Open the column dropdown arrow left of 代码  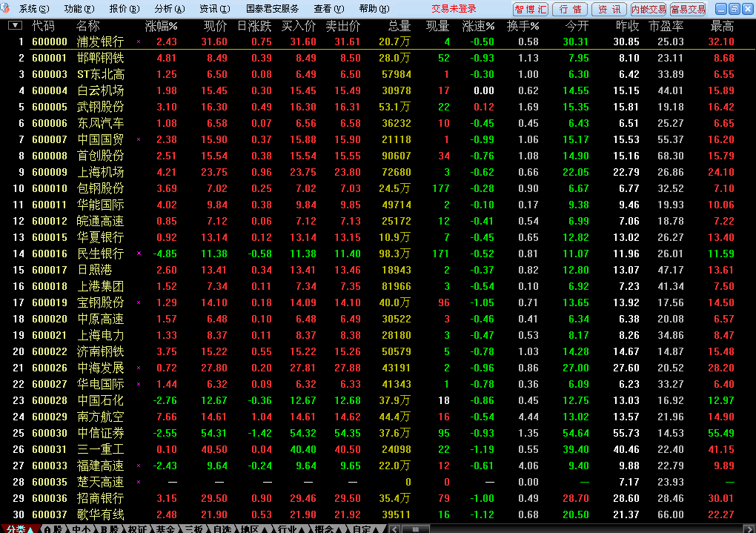click(x=15, y=25)
